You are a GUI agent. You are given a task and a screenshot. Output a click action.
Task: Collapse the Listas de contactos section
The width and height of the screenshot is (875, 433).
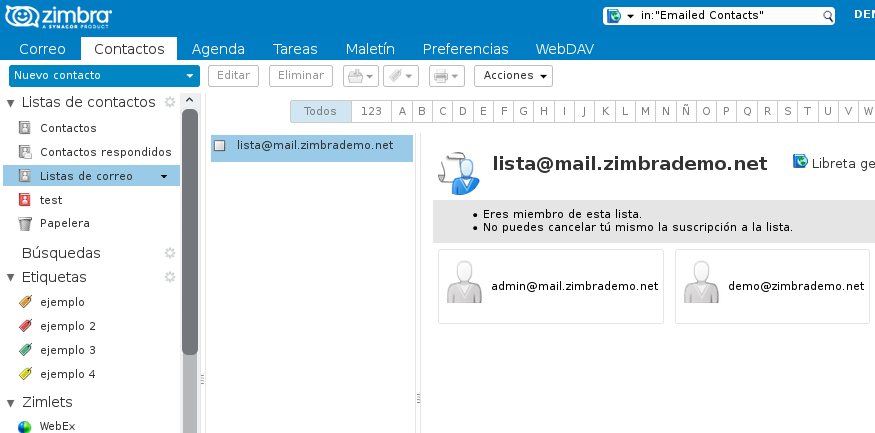[11, 103]
